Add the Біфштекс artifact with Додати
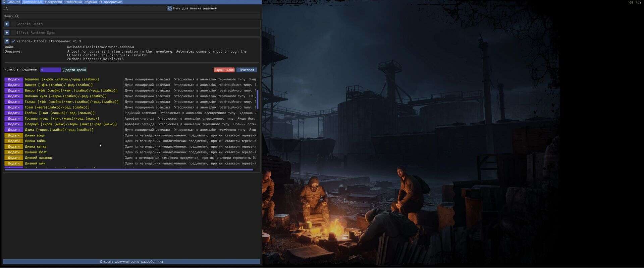The width and height of the screenshot is (644, 268). (14, 79)
